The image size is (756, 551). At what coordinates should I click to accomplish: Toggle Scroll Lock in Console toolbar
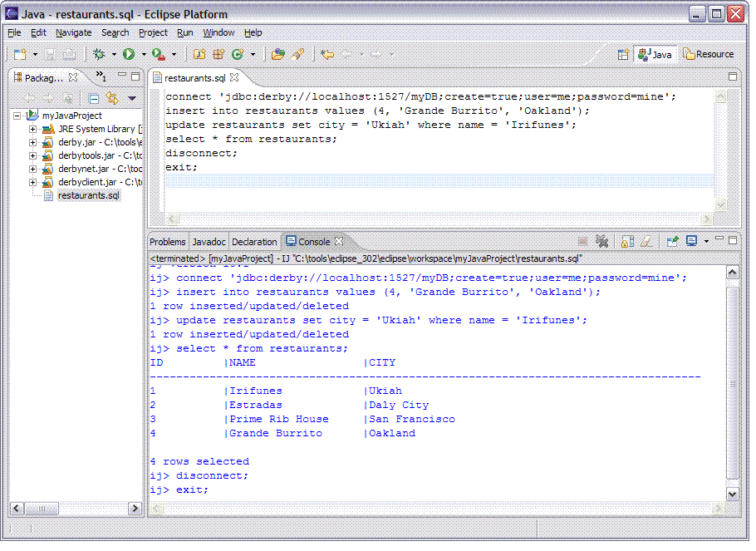click(x=627, y=242)
